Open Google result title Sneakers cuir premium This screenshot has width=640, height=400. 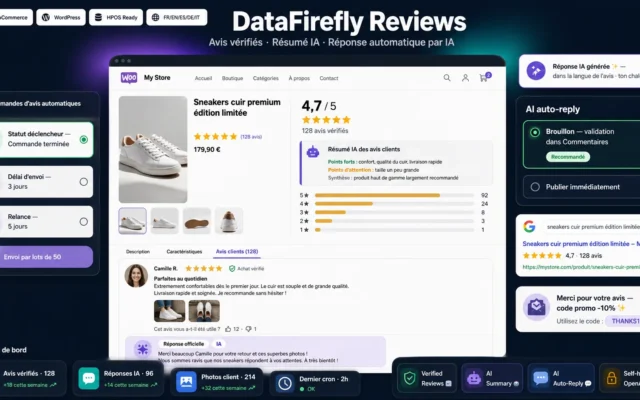point(581,244)
